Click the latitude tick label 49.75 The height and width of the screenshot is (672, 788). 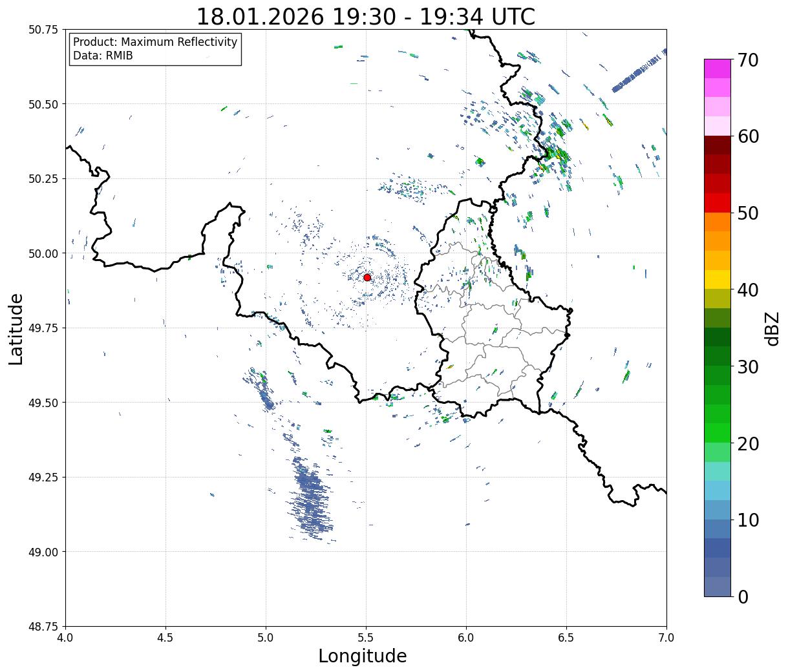point(43,328)
